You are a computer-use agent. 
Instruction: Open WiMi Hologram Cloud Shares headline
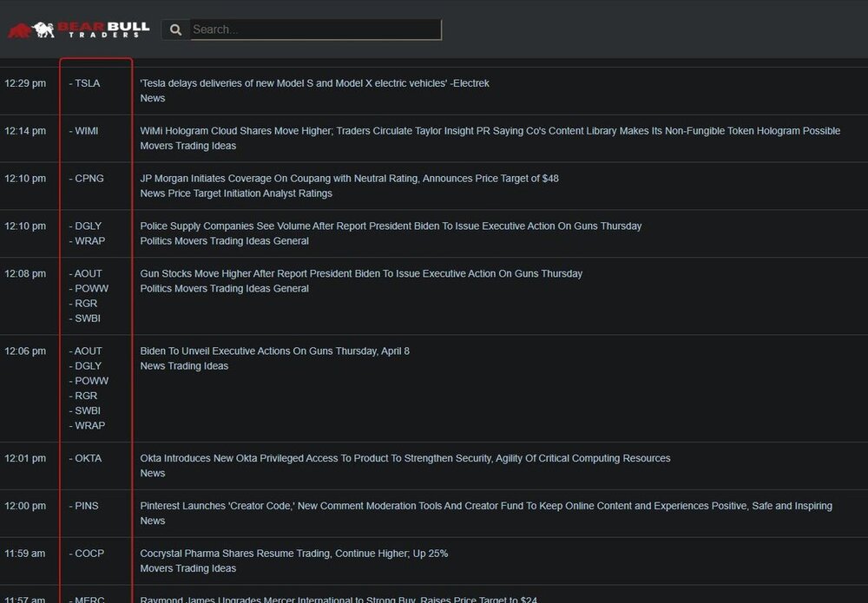point(490,131)
